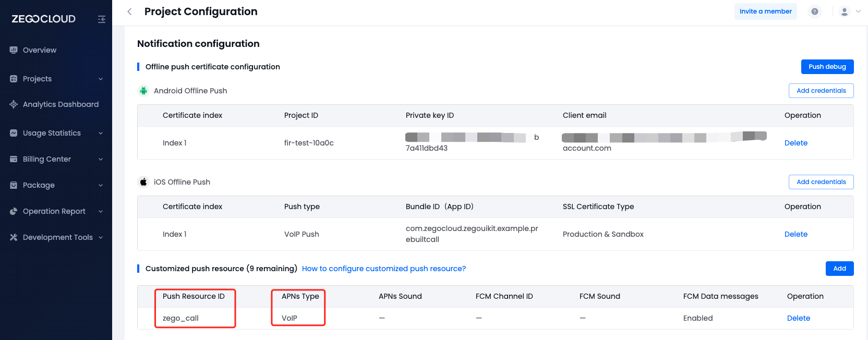The image size is (868, 340).
Task: Click the user avatar icon
Action: pyautogui.click(x=844, y=11)
